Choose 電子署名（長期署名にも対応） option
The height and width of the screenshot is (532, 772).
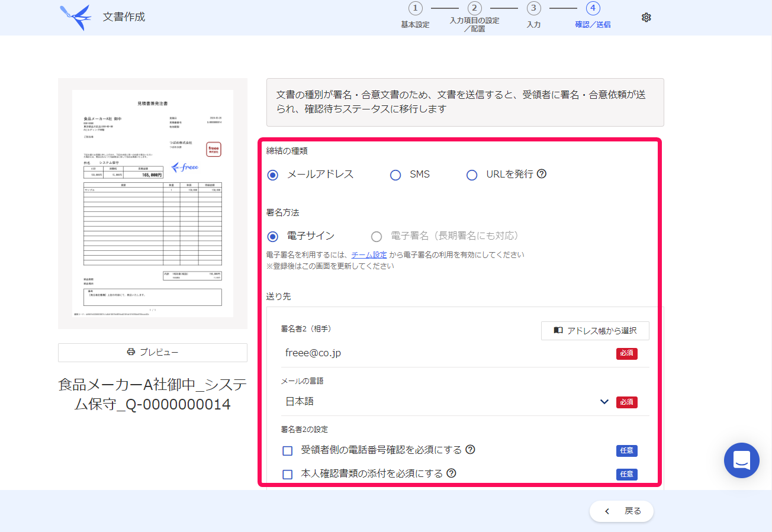[377, 237]
